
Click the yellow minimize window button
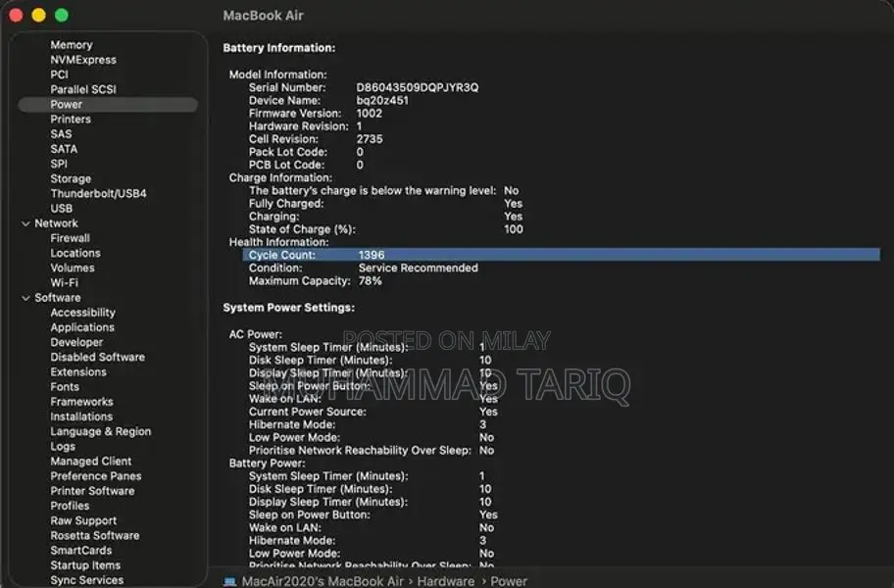[x=39, y=16]
